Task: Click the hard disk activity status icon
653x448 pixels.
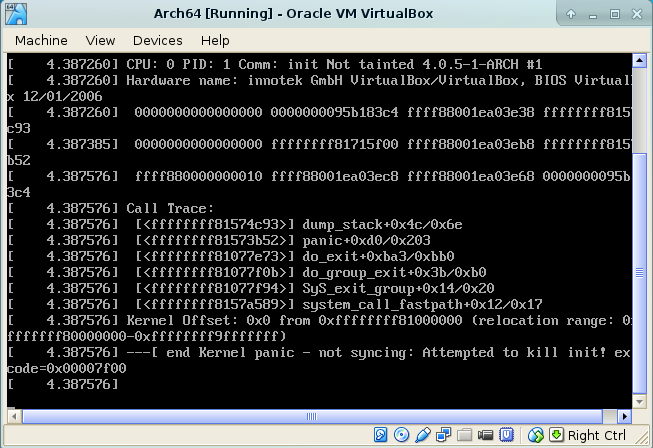Action: coord(380,435)
